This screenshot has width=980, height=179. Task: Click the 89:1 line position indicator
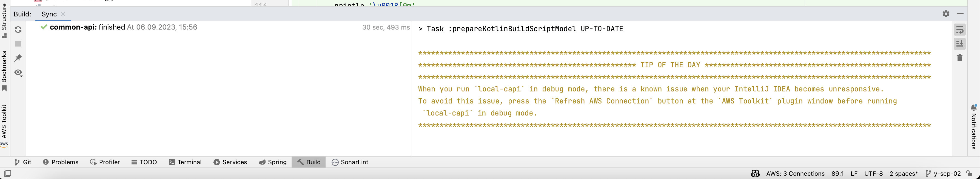point(837,174)
